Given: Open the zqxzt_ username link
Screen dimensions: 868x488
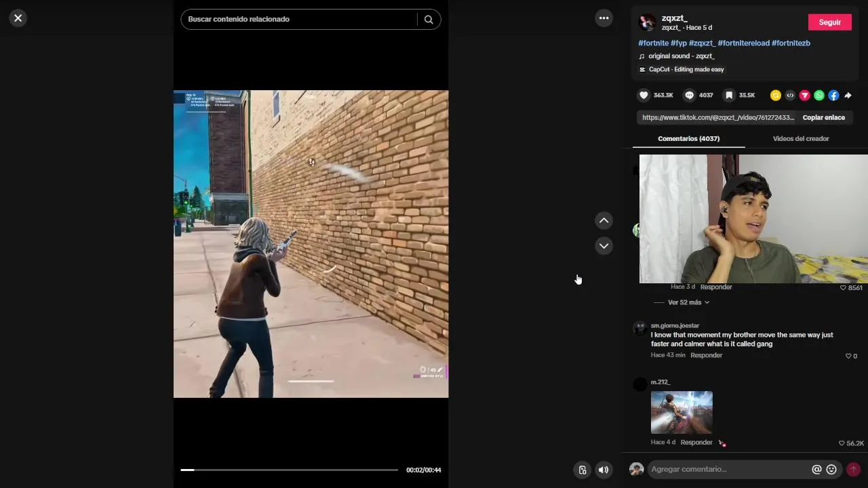Looking at the screenshot, I should click(x=675, y=18).
